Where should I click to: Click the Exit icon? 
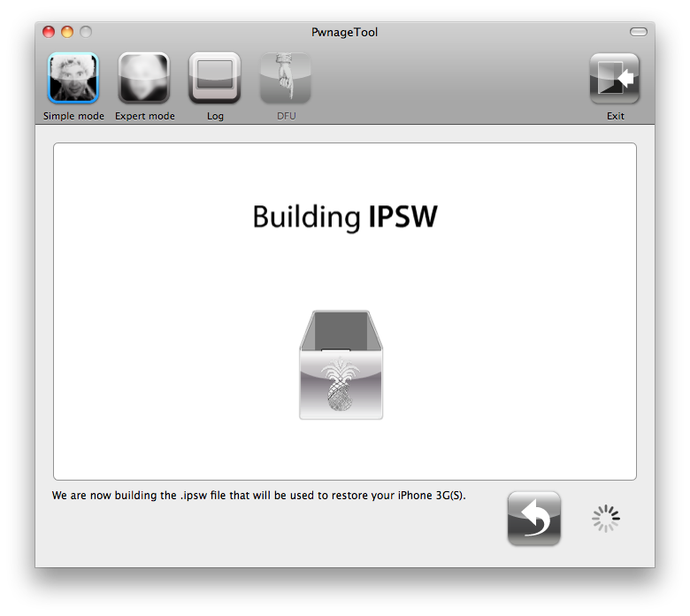coord(614,79)
